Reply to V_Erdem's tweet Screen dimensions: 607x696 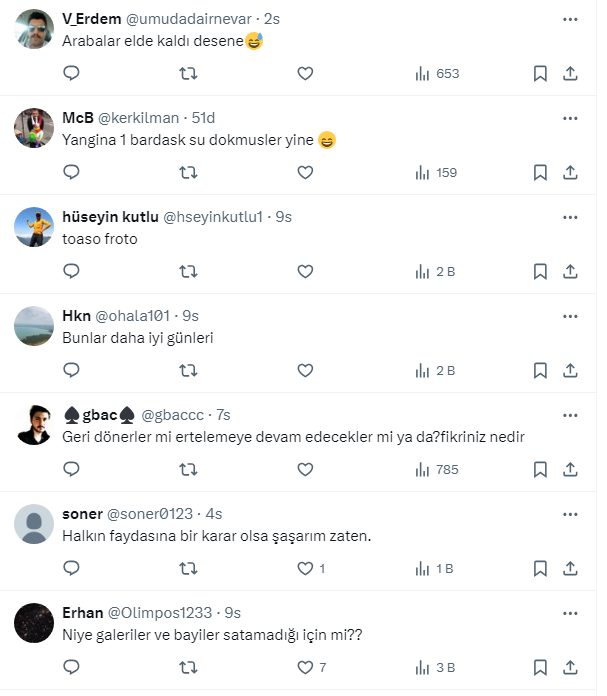click(71, 73)
